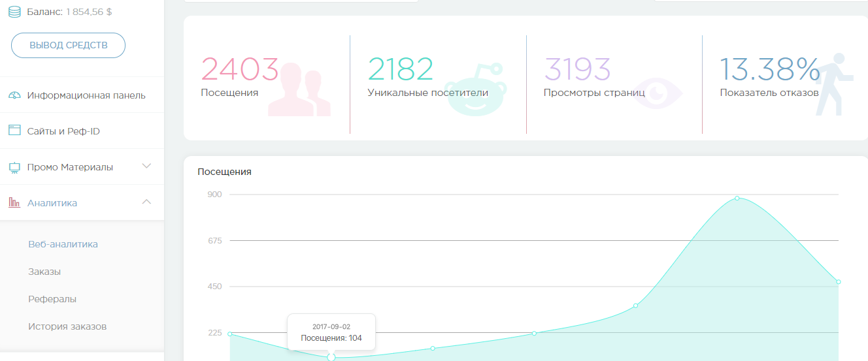Click the ВЫВОД СРЕДСТВ button
This screenshot has width=868, height=361.
click(x=69, y=46)
